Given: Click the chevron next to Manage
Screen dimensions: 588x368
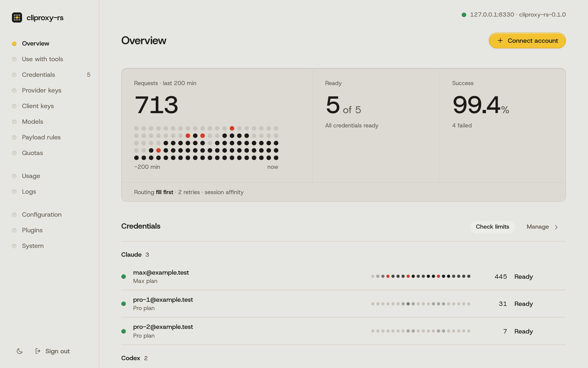Looking at the screenshot, I should click(556, 227).
